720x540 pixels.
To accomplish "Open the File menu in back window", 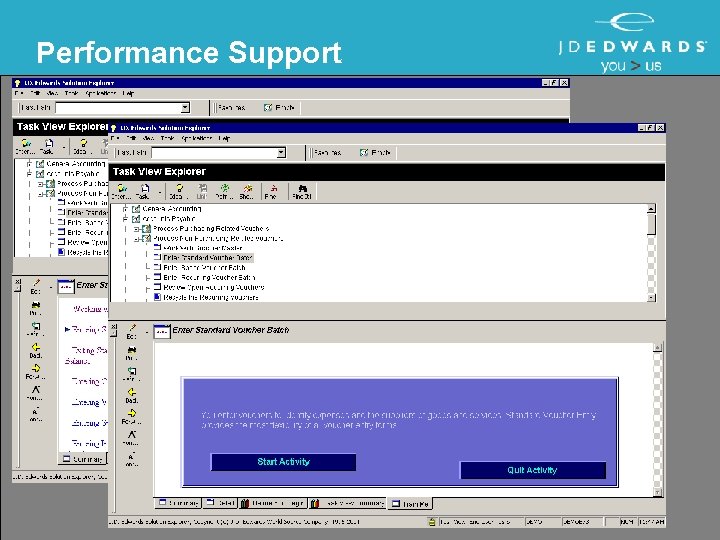I will tap(19, 93).
